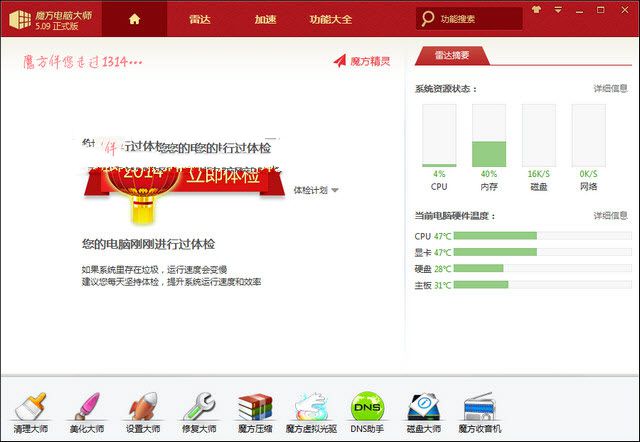Expand the 体检计划 dropdown
This screenshot has height=442, width=640.
coord(316,189)
